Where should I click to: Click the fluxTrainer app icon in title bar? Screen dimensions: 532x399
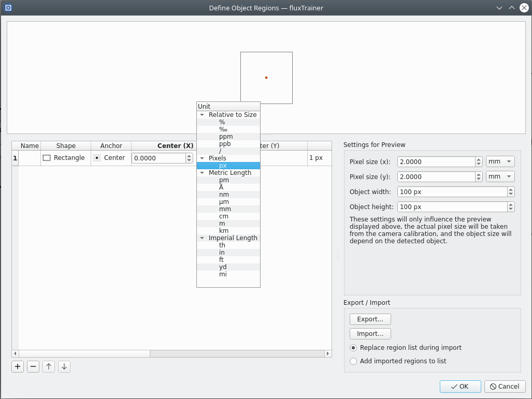[x=8, y=7]
